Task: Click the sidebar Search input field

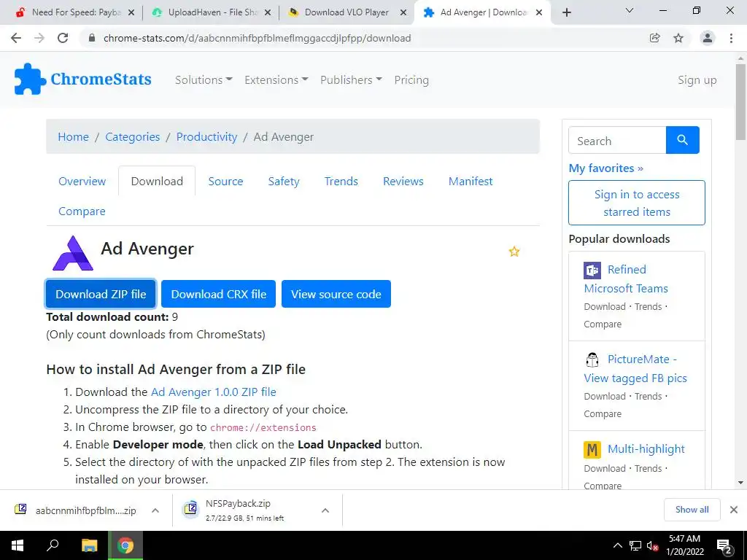Action: (x=617, y=140)
